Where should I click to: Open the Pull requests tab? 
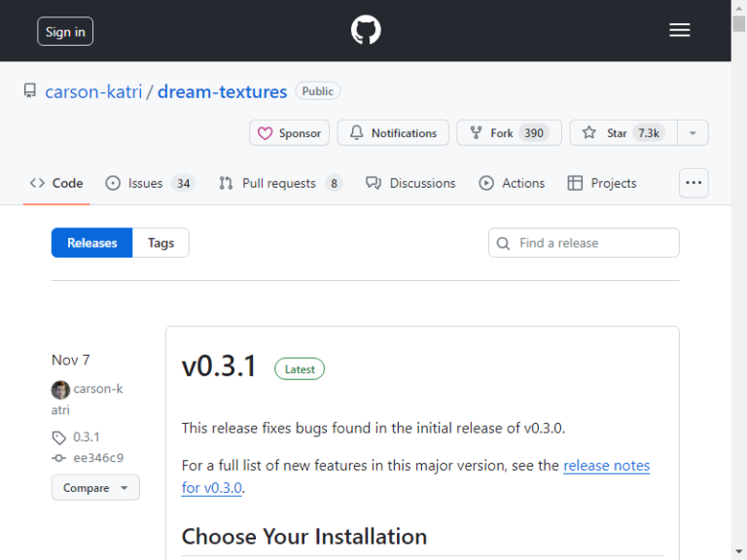pyautogui.click(x=280, y=184)
